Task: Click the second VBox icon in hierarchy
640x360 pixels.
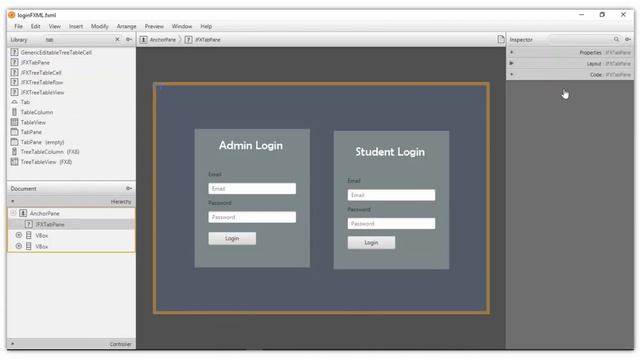Action: (29, 246)
